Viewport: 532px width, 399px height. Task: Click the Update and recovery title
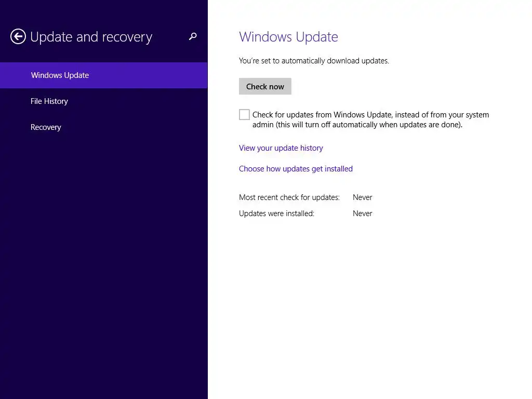coord(91,37)
